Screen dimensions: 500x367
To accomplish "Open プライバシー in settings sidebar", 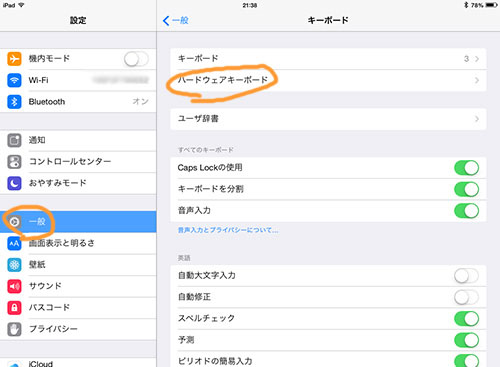I will [78, 329].
